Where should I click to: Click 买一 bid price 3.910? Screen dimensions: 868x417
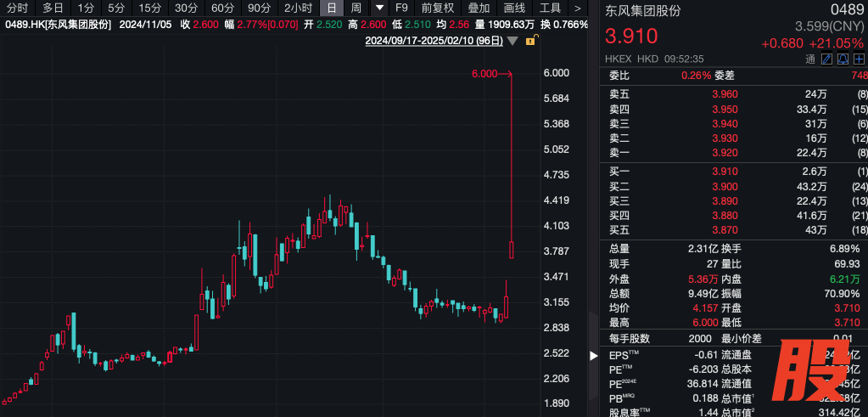[x=725, y=172]
